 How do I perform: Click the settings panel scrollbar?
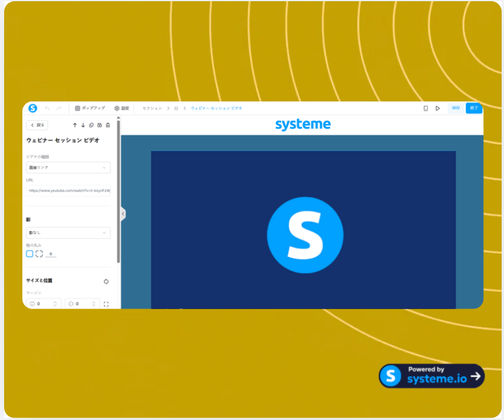pyautogui.click(x=118, y=191)
